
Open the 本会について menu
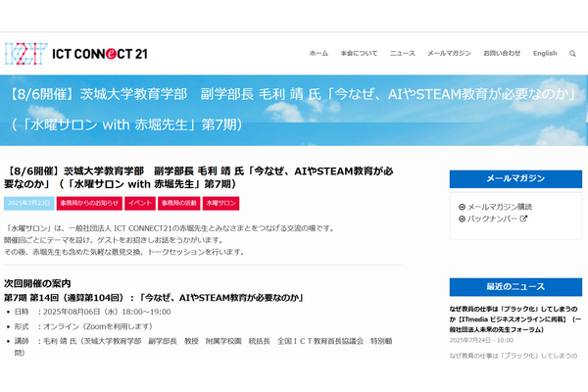pos(359,53)
